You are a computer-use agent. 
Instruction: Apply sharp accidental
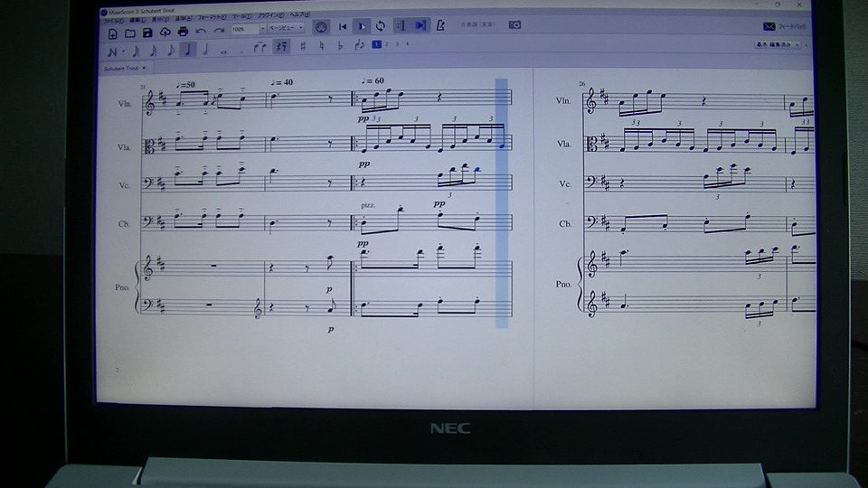point(303,46)
